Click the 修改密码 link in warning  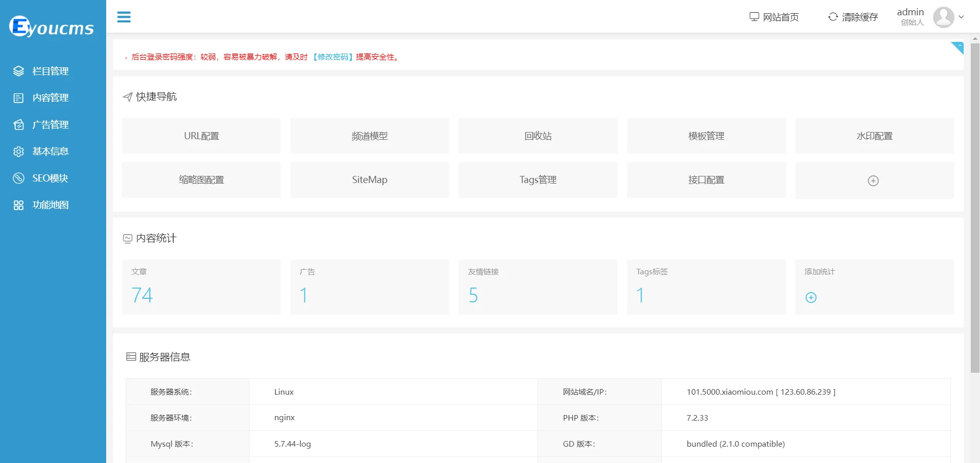click(333, 57)
